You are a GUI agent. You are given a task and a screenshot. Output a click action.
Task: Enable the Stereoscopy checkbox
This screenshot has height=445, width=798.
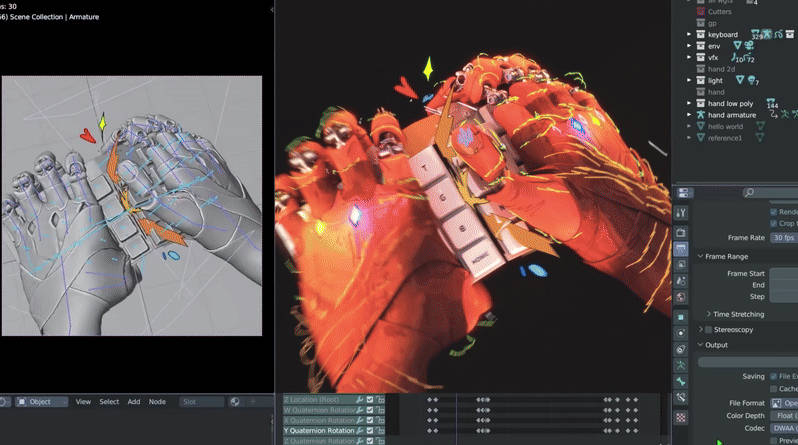[708, 330]
